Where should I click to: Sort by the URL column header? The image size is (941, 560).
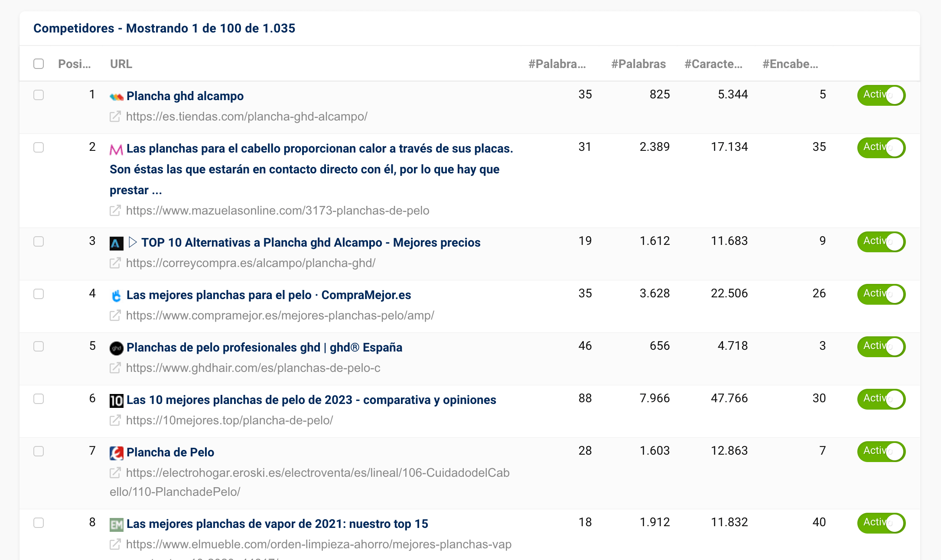121,64
